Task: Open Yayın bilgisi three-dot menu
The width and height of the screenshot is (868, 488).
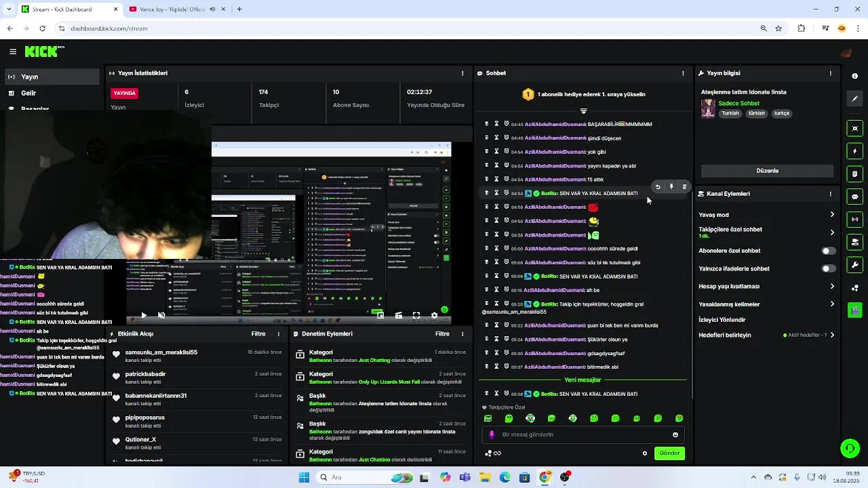Action: pyautogui.click(x=831, y=73)
